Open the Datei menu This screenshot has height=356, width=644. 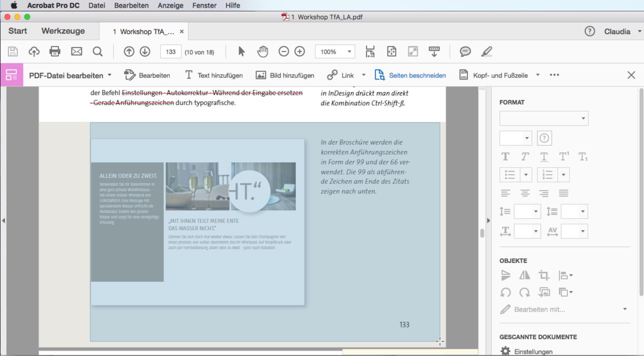click(97, 5)
